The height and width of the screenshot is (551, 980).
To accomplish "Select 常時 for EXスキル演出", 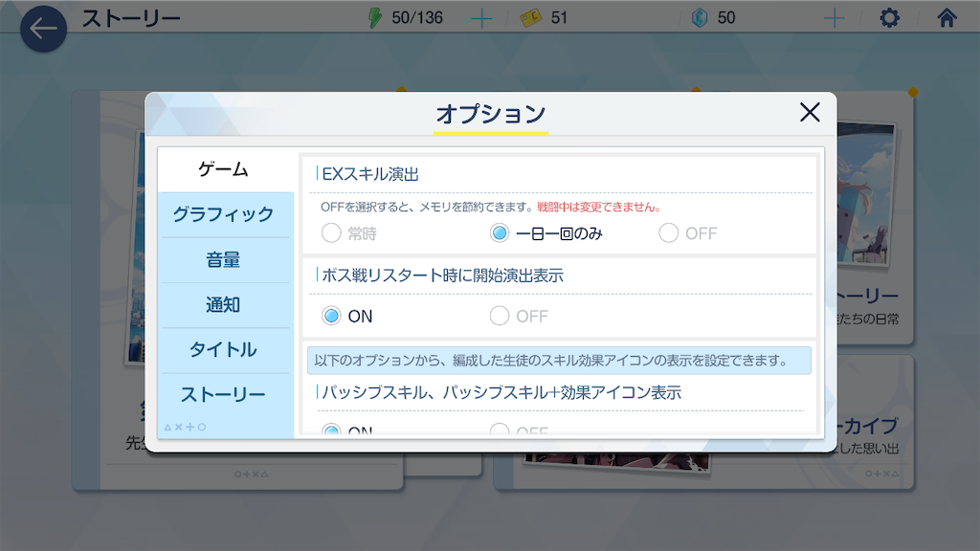I will click(349, 233).
